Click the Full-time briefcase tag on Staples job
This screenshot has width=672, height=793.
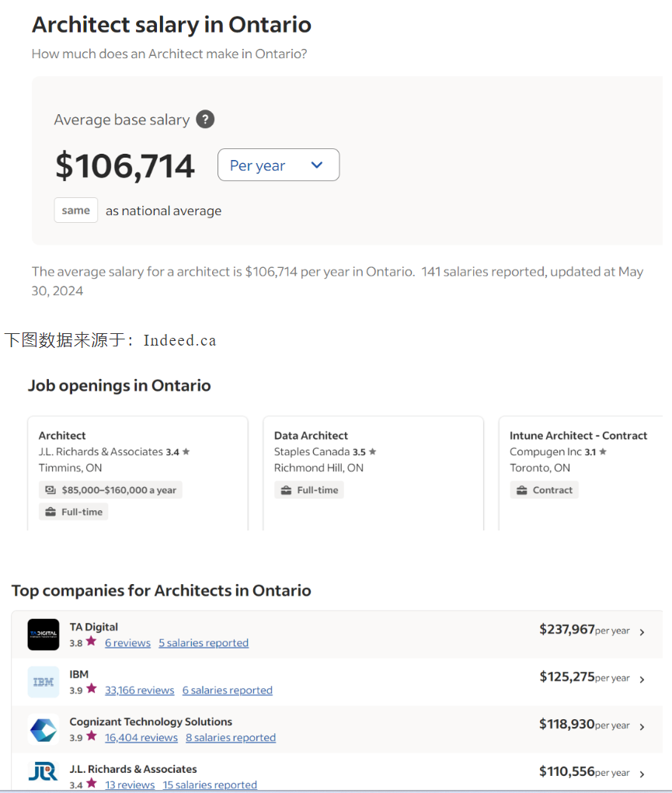309,490
